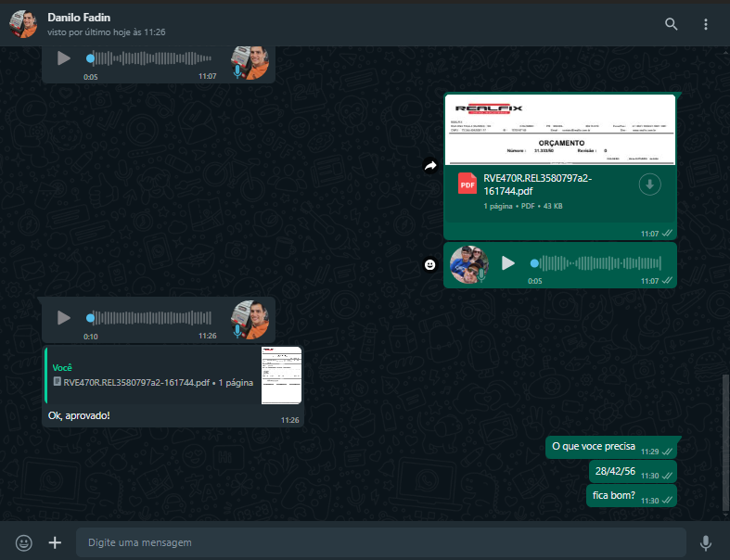Seek within the sent voice message waveform
Viewport: 730px width, 560px height.
tap(584, 263)
